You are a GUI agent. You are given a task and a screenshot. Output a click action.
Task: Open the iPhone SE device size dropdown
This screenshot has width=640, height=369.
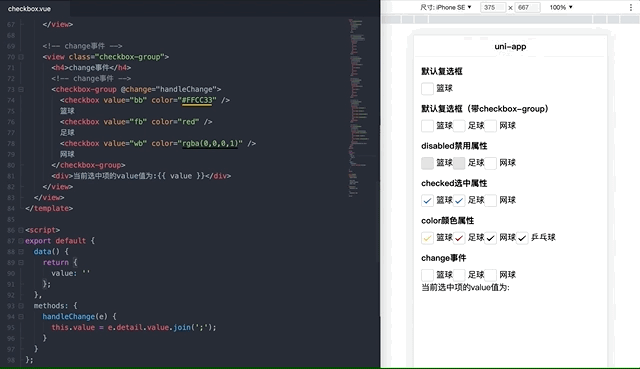(x=446, y=7)
